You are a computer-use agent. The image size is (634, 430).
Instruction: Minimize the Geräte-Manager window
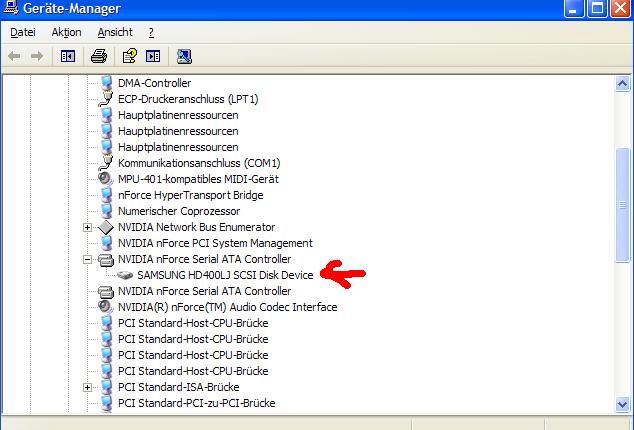click(x=574, y=8)
